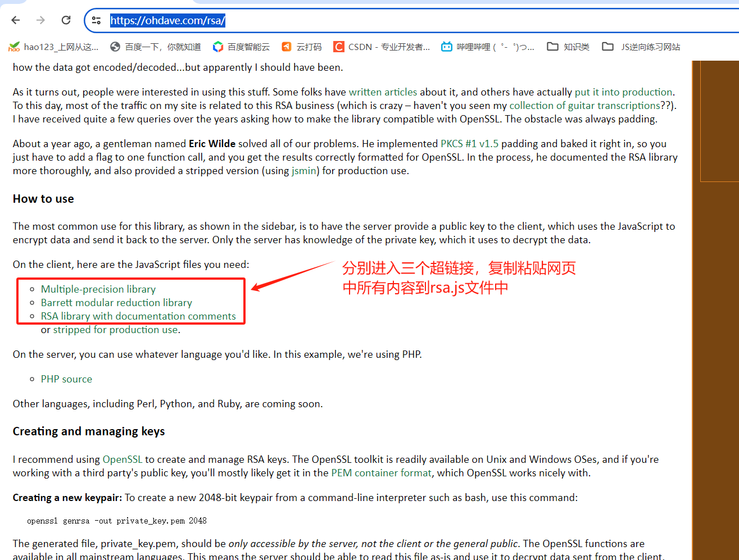Open site information icon in address bar

point(96,21)
